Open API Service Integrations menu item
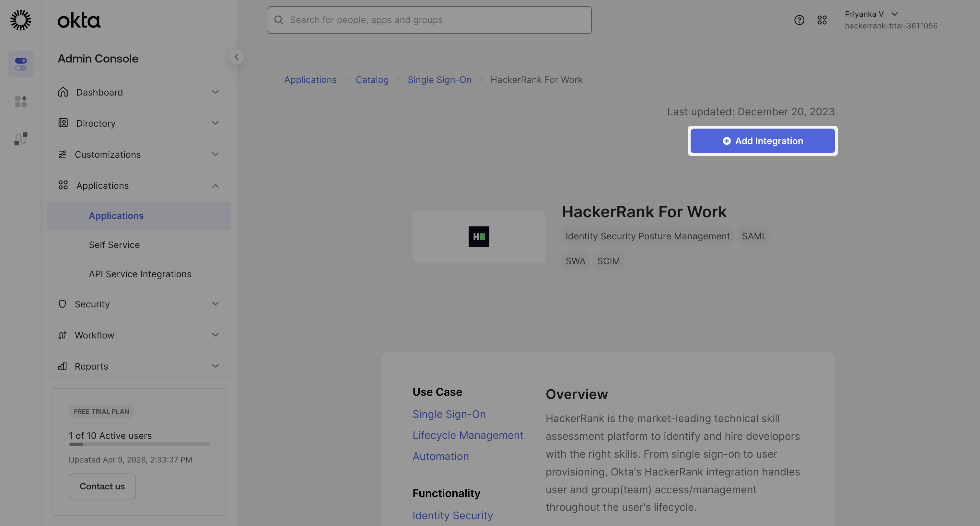 [x=140, y=274]
